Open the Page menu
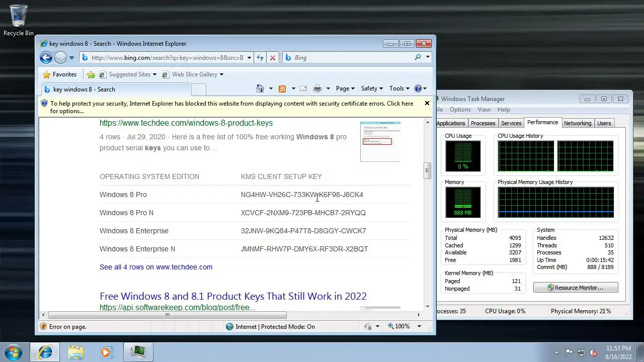This screenshot has height=362, width=644. (x=345, y=88)
